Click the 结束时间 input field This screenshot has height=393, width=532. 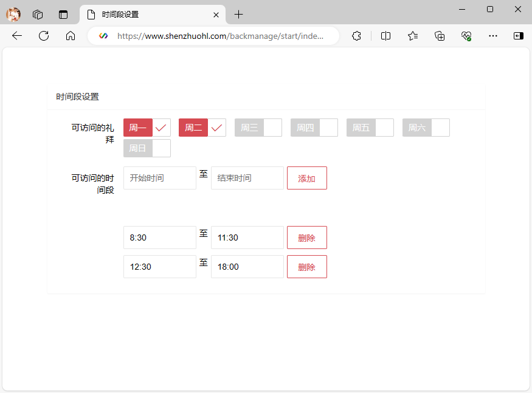(x=247, y=178)
